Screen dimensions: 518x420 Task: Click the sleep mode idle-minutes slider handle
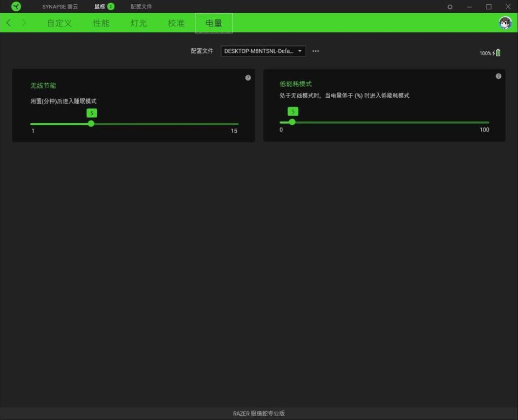coord(91,124)
